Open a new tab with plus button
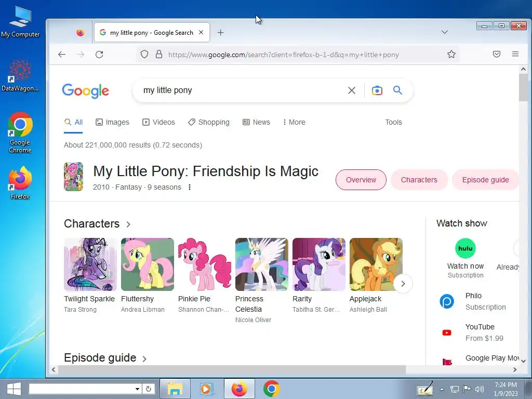 (x=220, y=33)
